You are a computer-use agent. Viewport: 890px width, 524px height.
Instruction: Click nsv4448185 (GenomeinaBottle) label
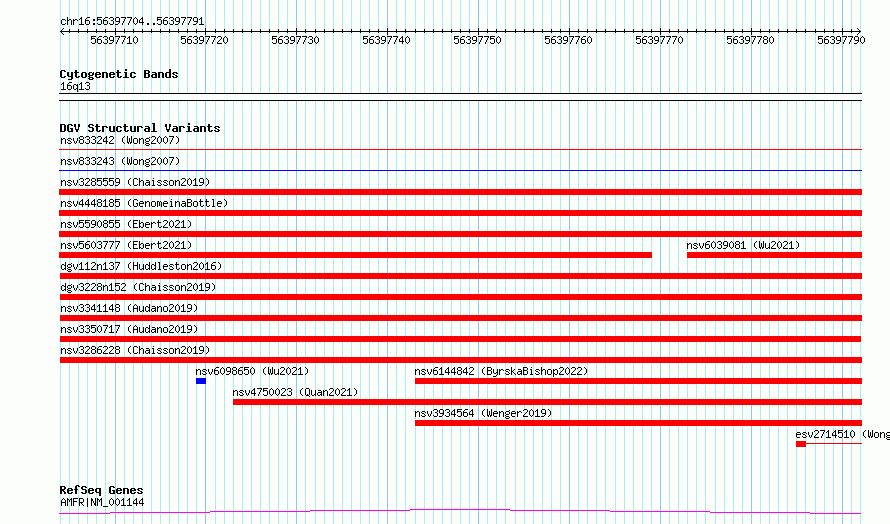[x=144, y=203]
